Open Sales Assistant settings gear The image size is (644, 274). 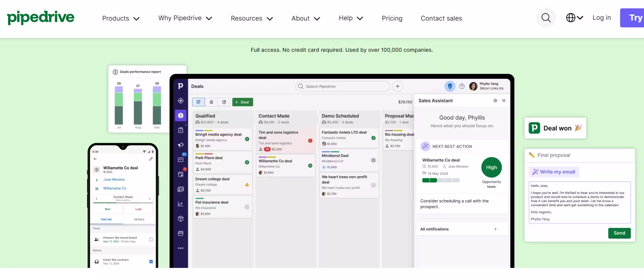tap(495, 100)
